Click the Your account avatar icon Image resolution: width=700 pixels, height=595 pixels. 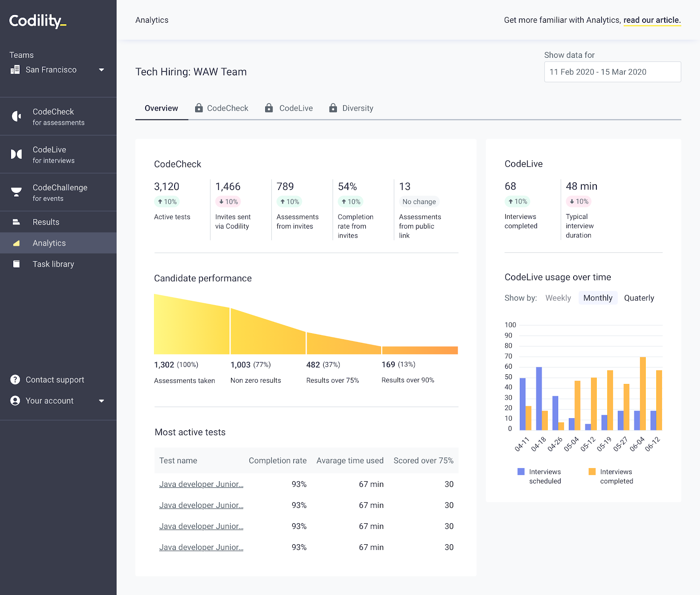(x=15, y=401)
